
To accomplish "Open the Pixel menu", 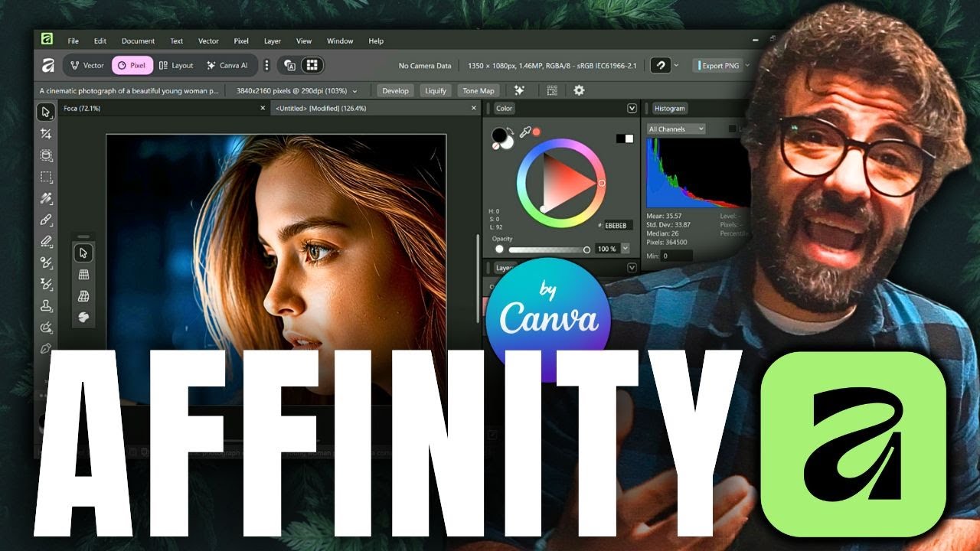I will click(241, 41).
